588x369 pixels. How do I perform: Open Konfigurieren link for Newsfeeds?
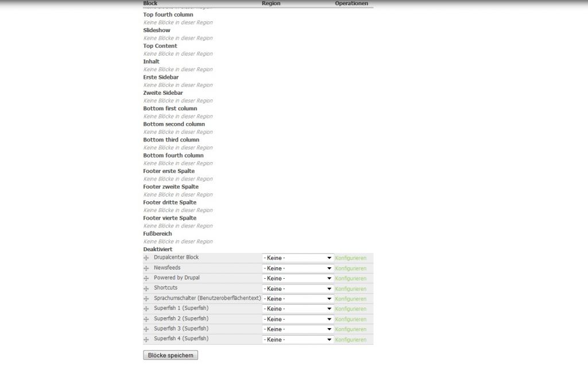pyautogui.click(x=350, y=268)
